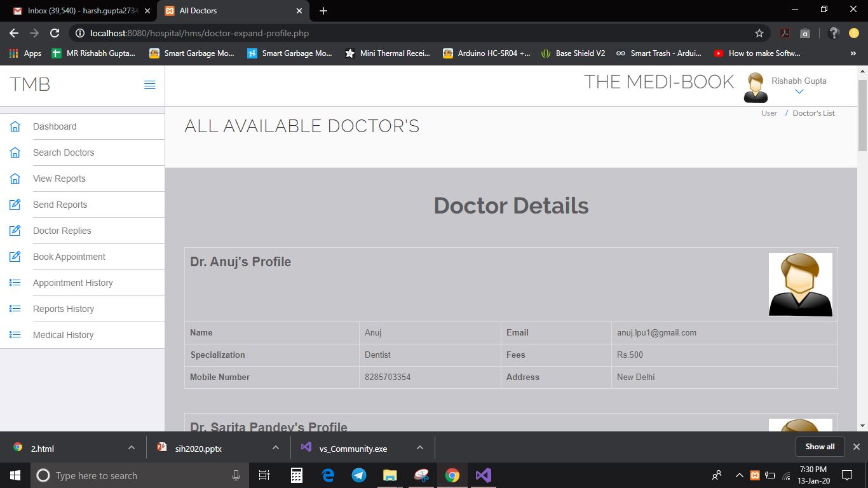Screen dimensions: 868x488
Task: Click Show all downloads button
Action: [820, 447]
